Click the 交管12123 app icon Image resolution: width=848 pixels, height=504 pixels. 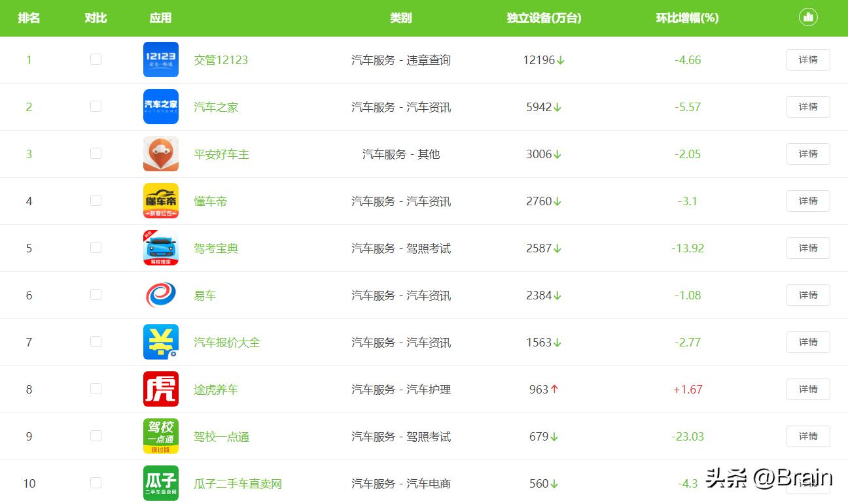coord(160,59)
